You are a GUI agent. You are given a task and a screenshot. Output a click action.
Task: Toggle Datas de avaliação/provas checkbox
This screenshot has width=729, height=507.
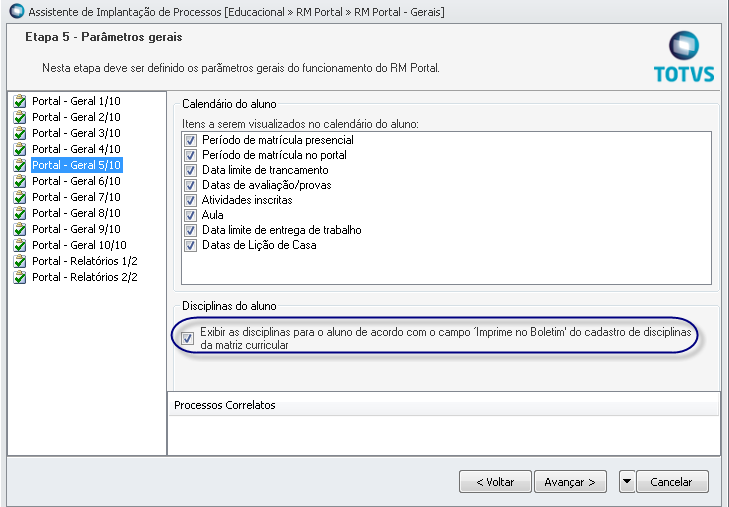190,185
